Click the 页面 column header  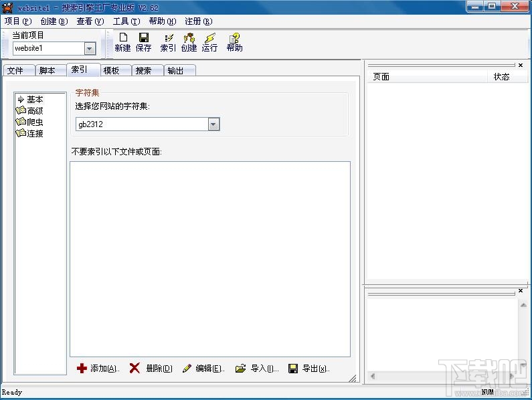click(x=428, y=77)
